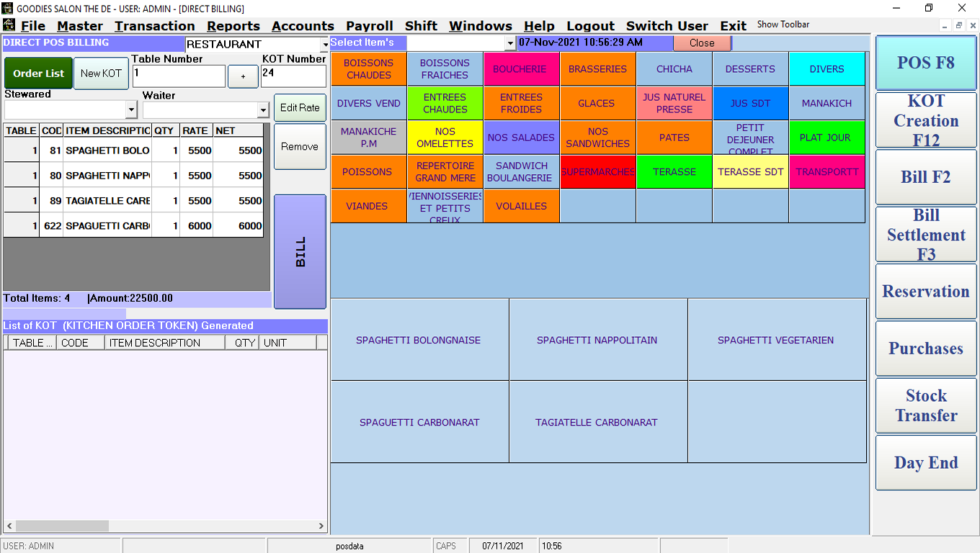Click the Edit Rate button
Image resolution: width=980 pixels, height=553 pixels.
[x=300, y=108]
